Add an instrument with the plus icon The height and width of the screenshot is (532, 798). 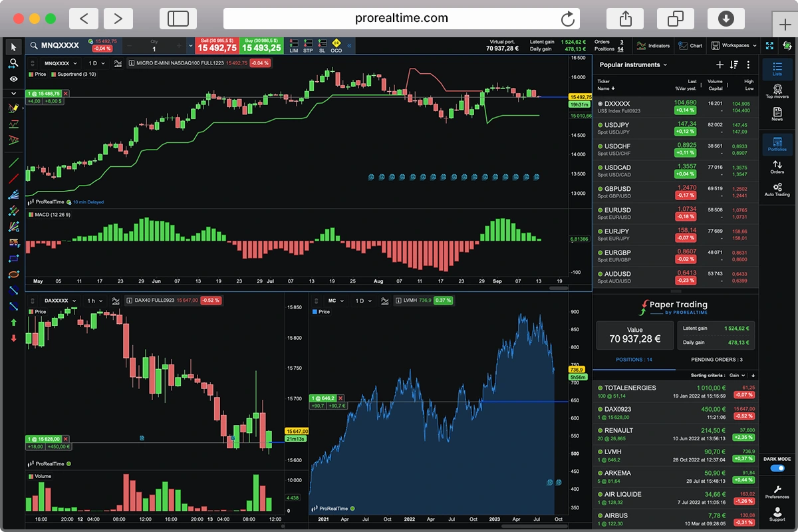720,65
